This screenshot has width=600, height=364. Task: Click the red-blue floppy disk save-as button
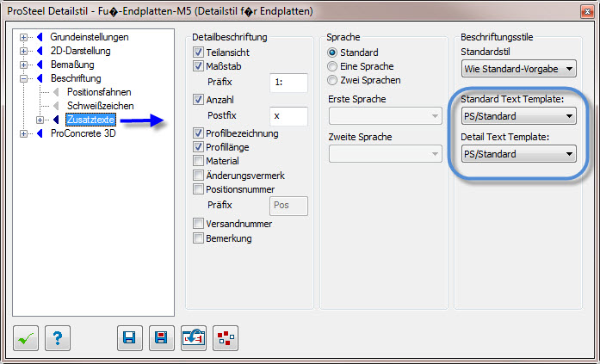coord(162,338)
